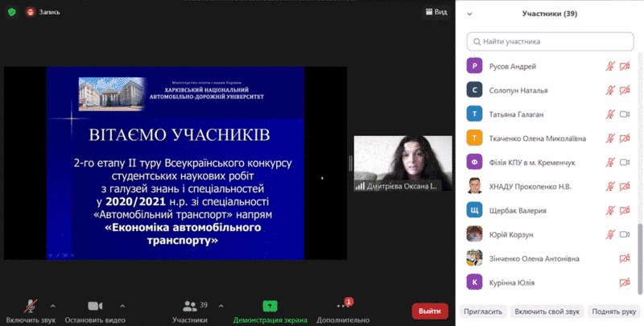
Task: Leave the meeting with Выйти button
Action: 430,311
